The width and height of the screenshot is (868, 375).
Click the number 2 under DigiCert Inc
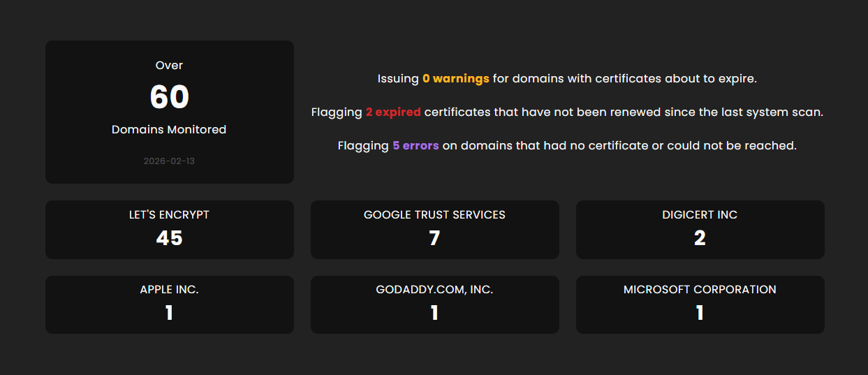(700, 238)
